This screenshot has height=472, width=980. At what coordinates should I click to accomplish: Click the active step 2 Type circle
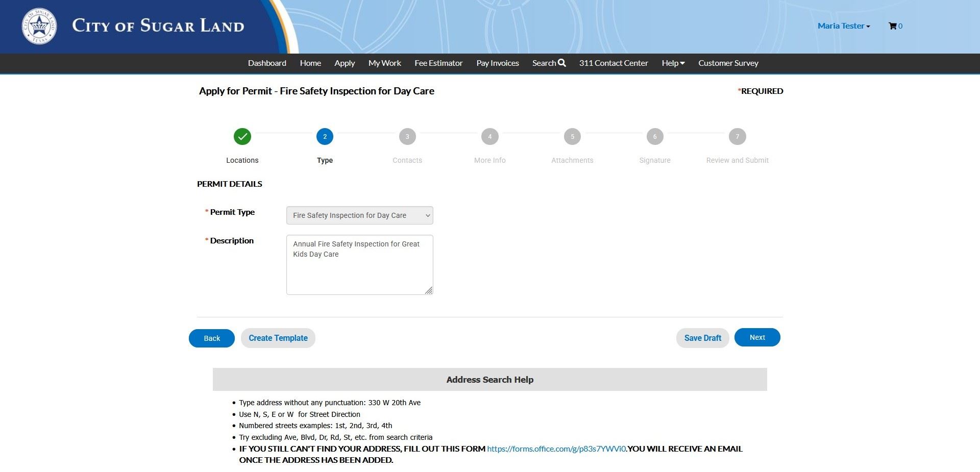pyautogui.click(x=325, y=136)
